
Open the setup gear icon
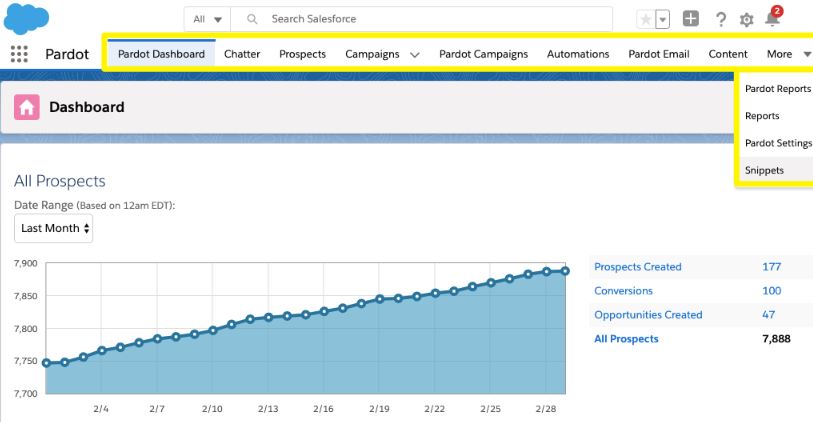746,20
